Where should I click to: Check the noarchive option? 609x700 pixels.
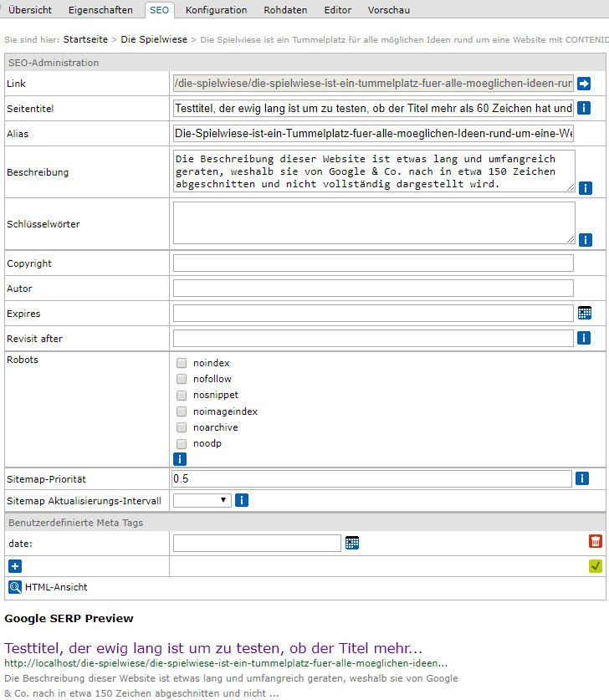tap(182, 427)
